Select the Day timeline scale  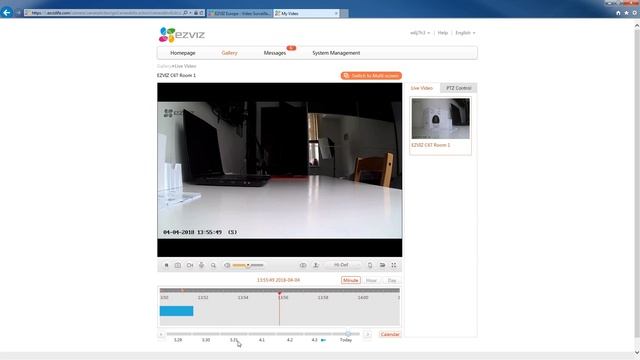coord(392,280)
